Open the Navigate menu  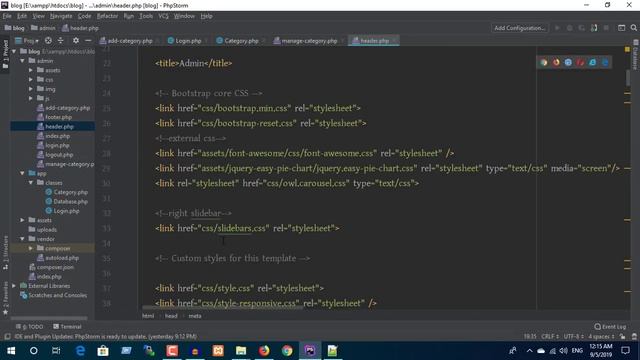click(61, 16)
